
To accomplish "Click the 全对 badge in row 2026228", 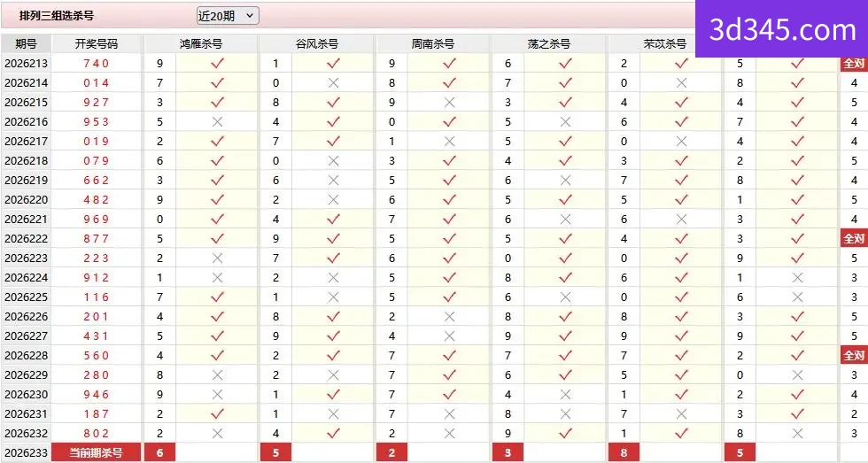I will [x=853, y=356].
